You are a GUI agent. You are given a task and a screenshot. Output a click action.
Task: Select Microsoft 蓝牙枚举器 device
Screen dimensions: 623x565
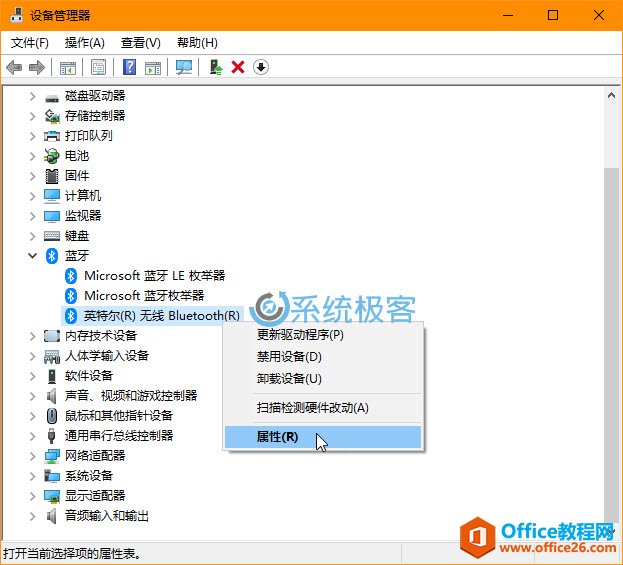click(144, 296)
